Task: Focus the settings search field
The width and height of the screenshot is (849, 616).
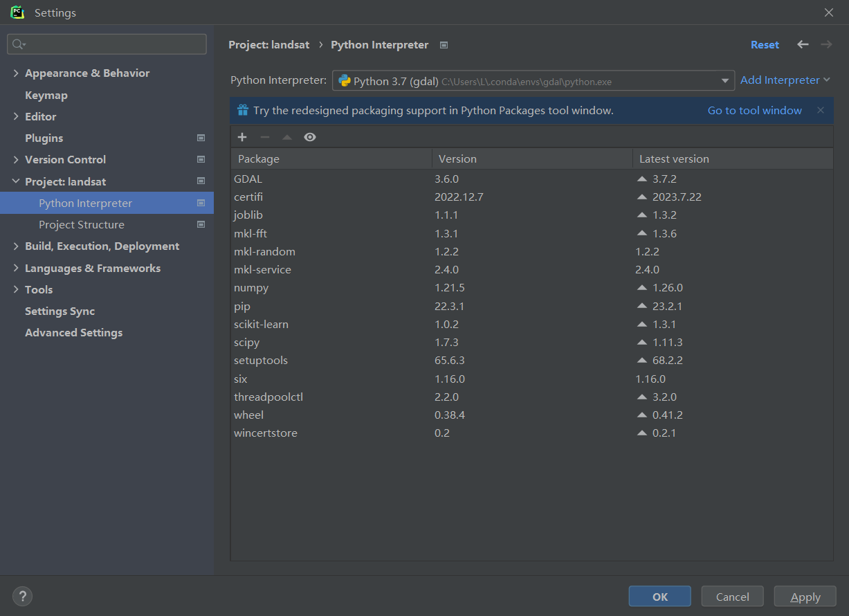Action: [107, 44]
